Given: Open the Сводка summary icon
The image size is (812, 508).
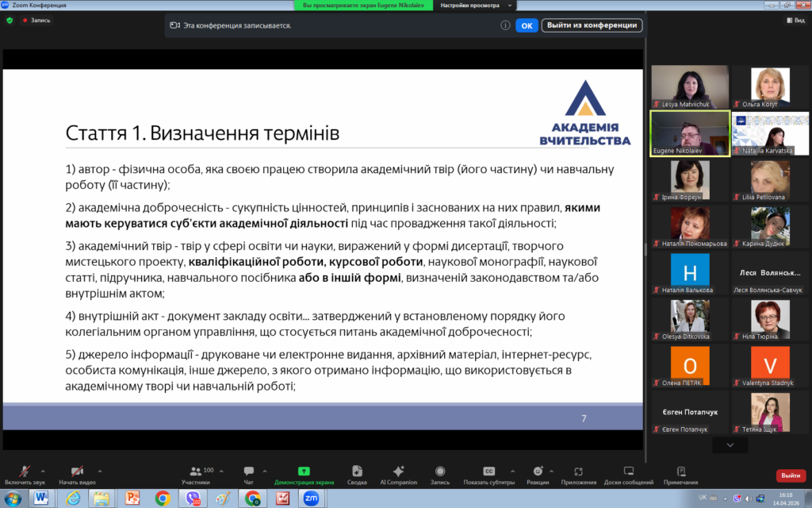Looking at the screenshot, I should pyautogui.click(x=357, y=471).
